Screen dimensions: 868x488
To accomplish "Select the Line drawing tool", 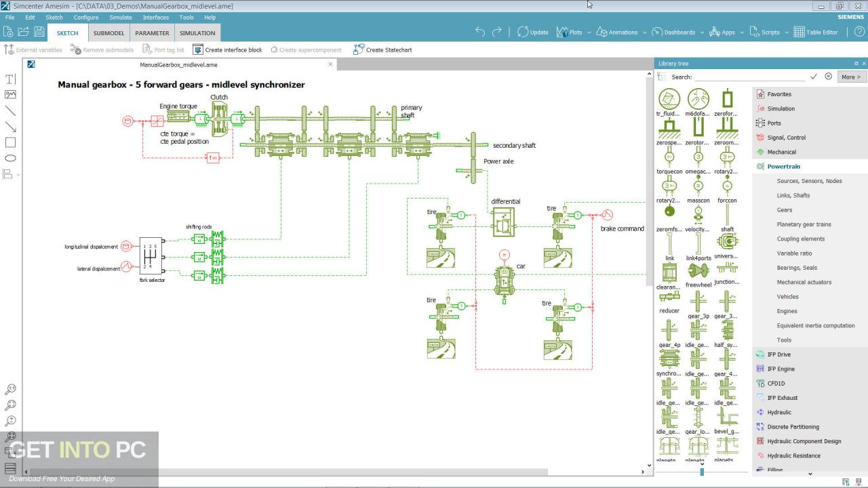I will 10,110.
